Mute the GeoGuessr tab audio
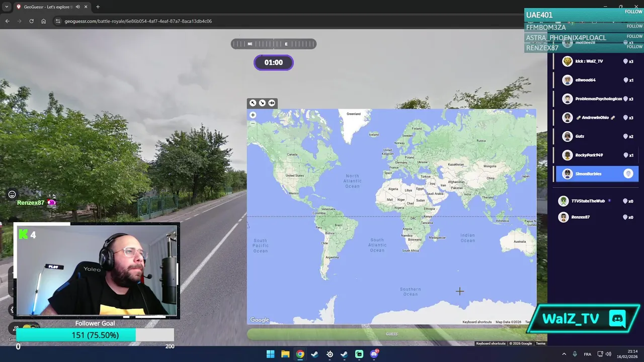The height and width of the screenshot is (362, 644). tap(77, 7)
